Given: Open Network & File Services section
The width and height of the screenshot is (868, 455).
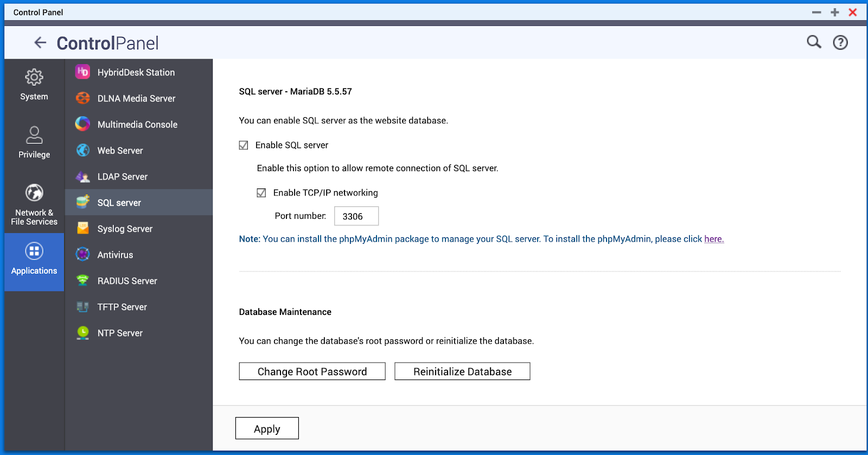Looking at the screenshot, I should coord(34,204).
